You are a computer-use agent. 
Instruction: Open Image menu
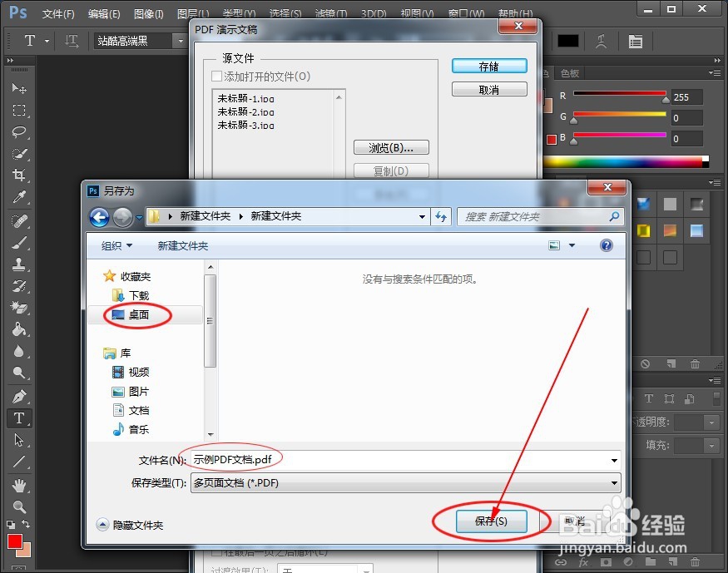tap(149, 14)
